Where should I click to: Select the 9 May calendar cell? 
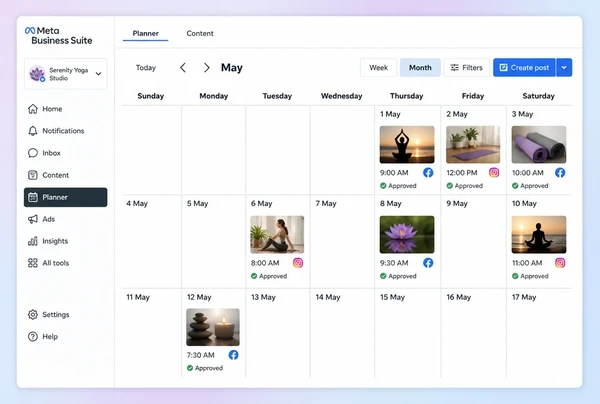click(x=473, y=242)
